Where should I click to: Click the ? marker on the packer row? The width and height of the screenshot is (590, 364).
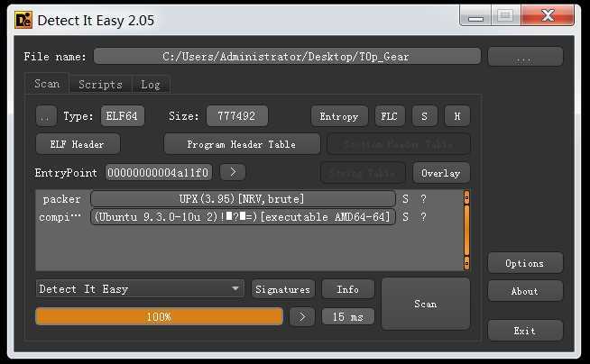point(423,199)
